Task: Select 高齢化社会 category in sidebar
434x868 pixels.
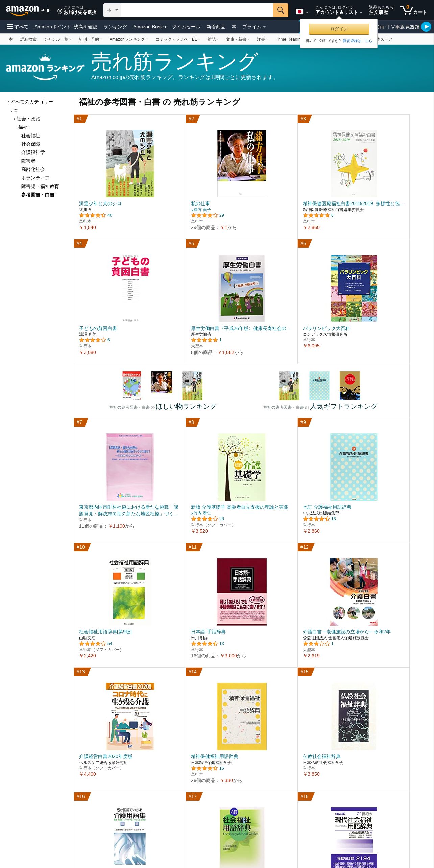Action: pyautogui.click(x=33, y=169)
